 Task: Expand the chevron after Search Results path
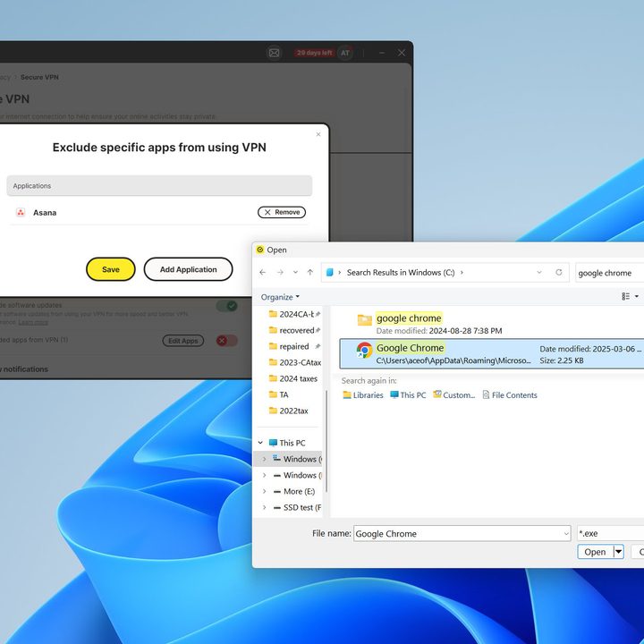pos(462,272)
